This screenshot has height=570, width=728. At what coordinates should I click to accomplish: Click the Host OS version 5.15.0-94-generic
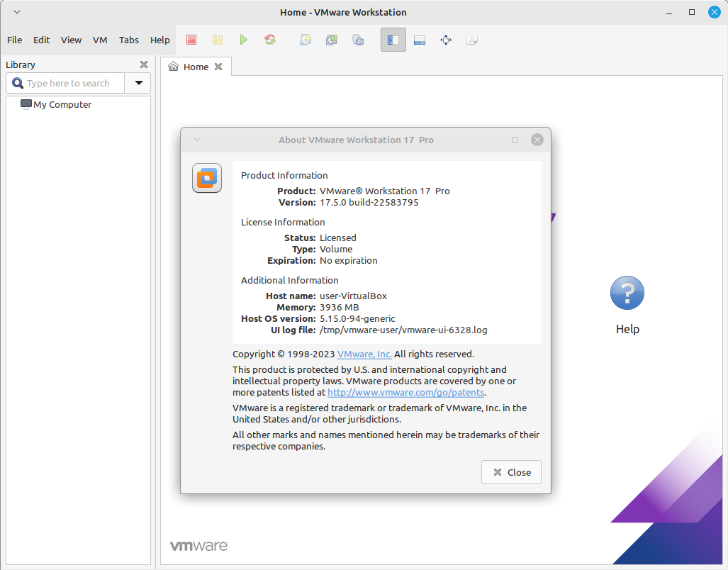pyautogui.click(x=357, y=318)
